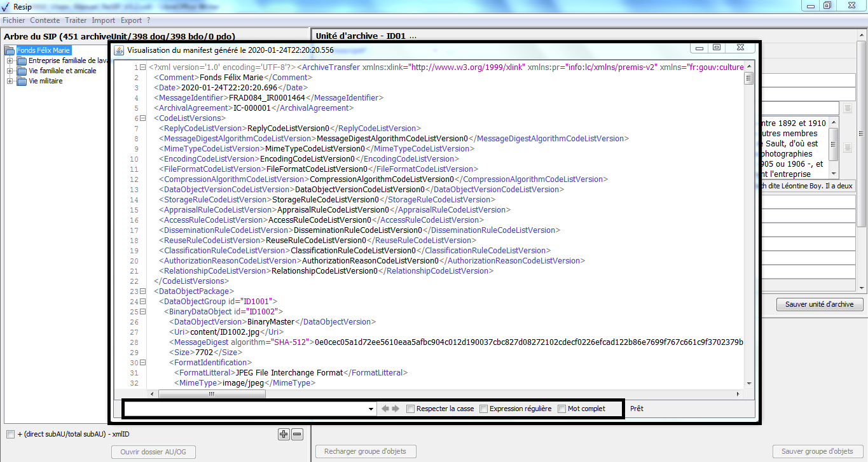The width and height of the screenshot is (868, 462).
Task: Open the Fichier menu
Action: (14, 20)
